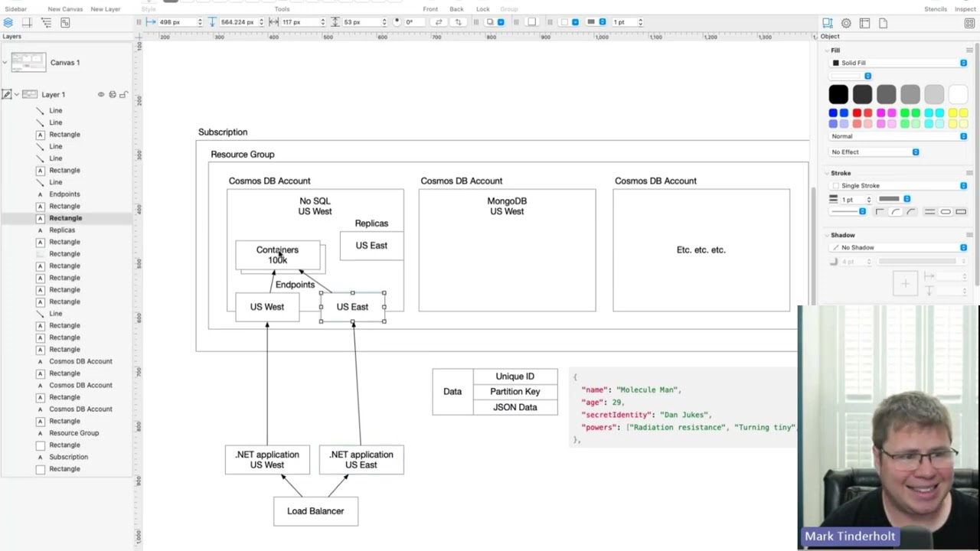Open the Canvas inspector icon
980x551 pixels.
[x=864, y=24]
